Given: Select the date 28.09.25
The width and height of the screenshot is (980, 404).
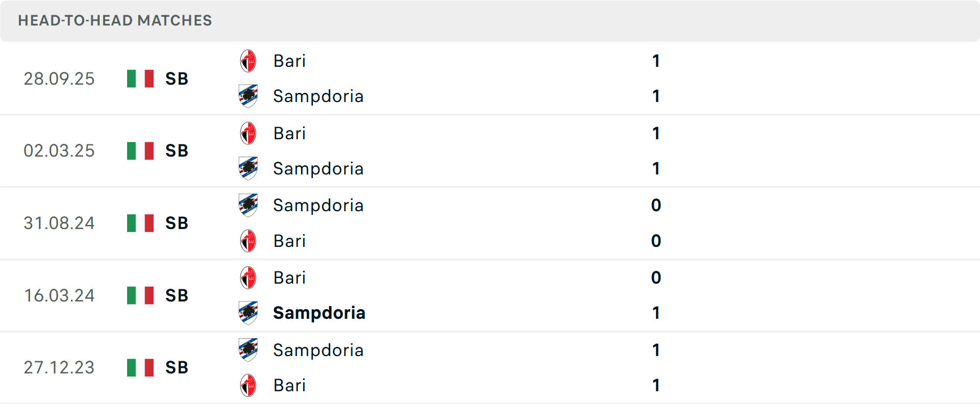Looking at the screenshot, I should (59, 79).
